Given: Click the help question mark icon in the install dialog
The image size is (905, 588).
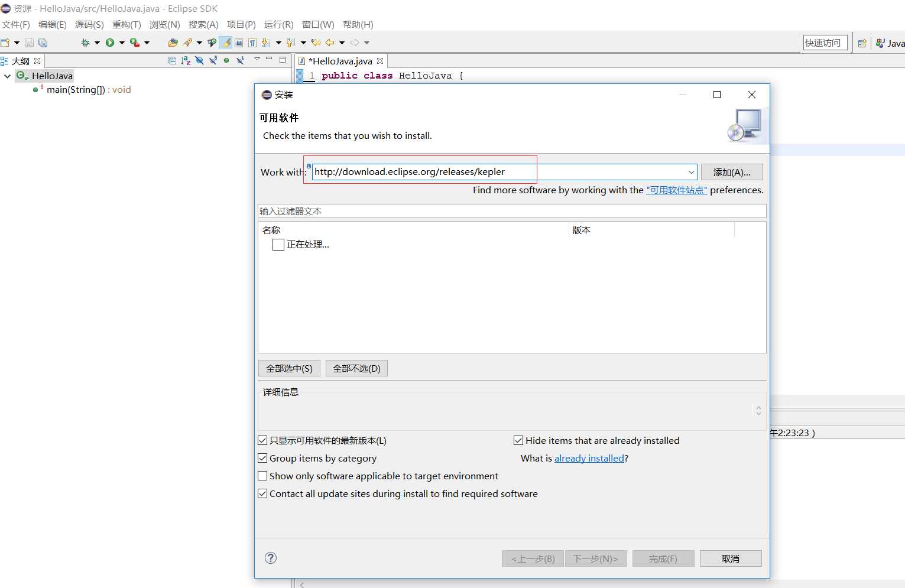Looking at the screenshot, I should (271, 558).
